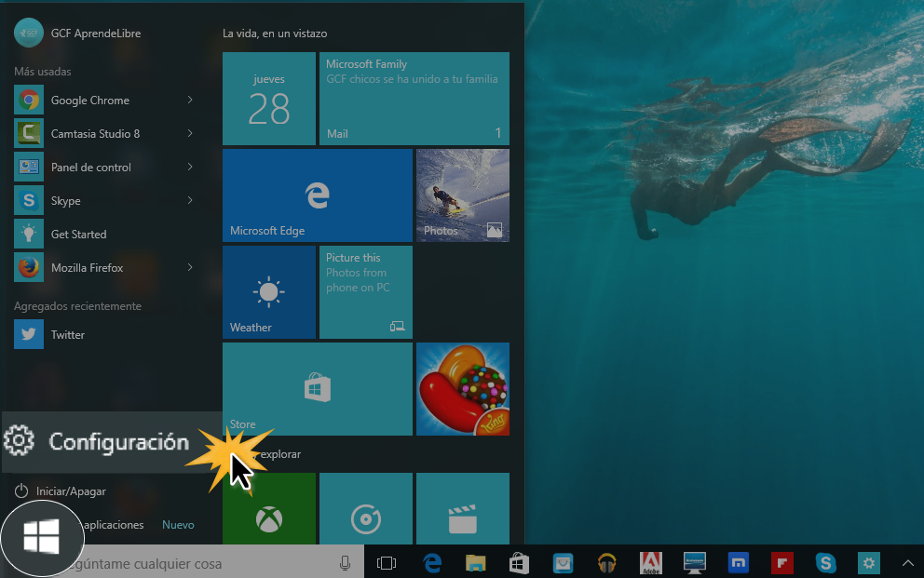
Task: Open the Mail icon on the taskbar
Action: pos(563,563)
